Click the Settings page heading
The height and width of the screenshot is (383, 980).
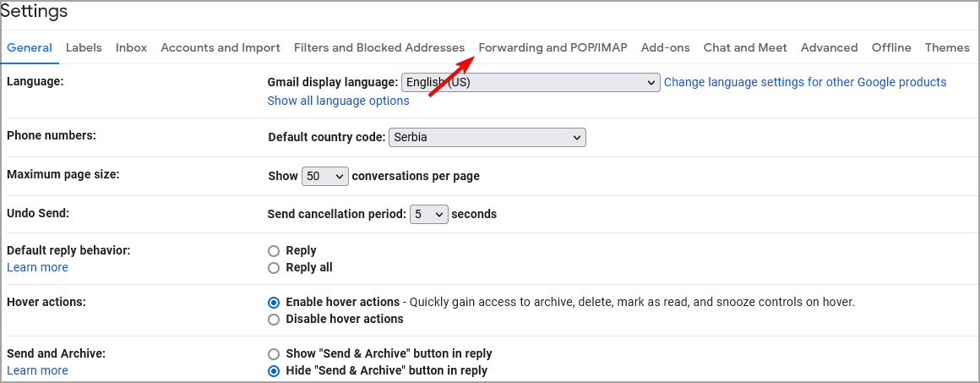point(35,11)
